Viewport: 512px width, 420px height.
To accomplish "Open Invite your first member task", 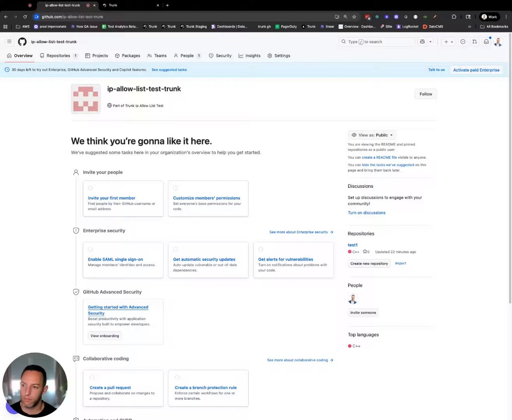I will click(112, 198).
